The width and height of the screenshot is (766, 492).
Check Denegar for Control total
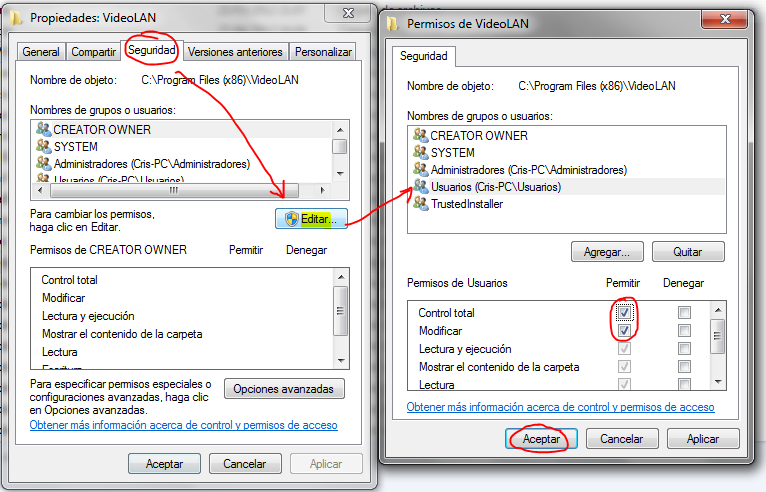click(x=684, y=313)
